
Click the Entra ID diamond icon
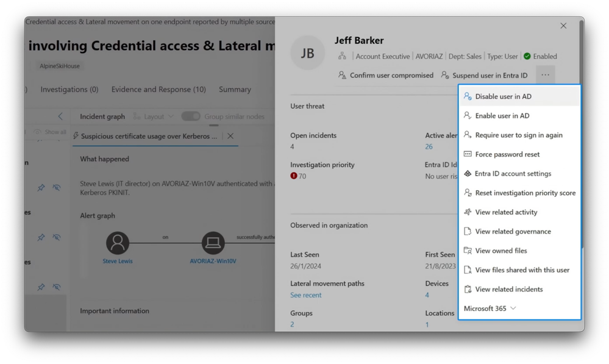tap(468, 174)
